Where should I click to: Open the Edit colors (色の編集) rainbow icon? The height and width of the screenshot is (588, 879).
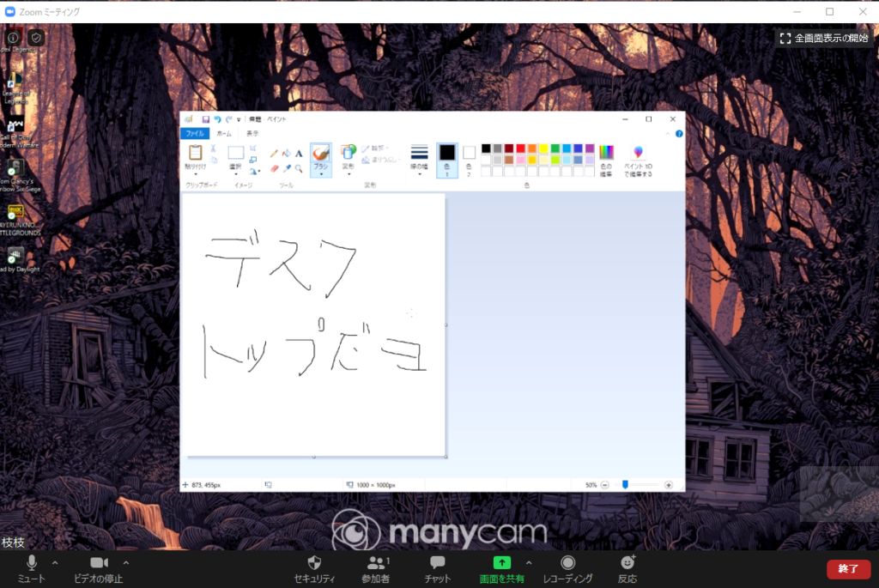pos(606,153)
